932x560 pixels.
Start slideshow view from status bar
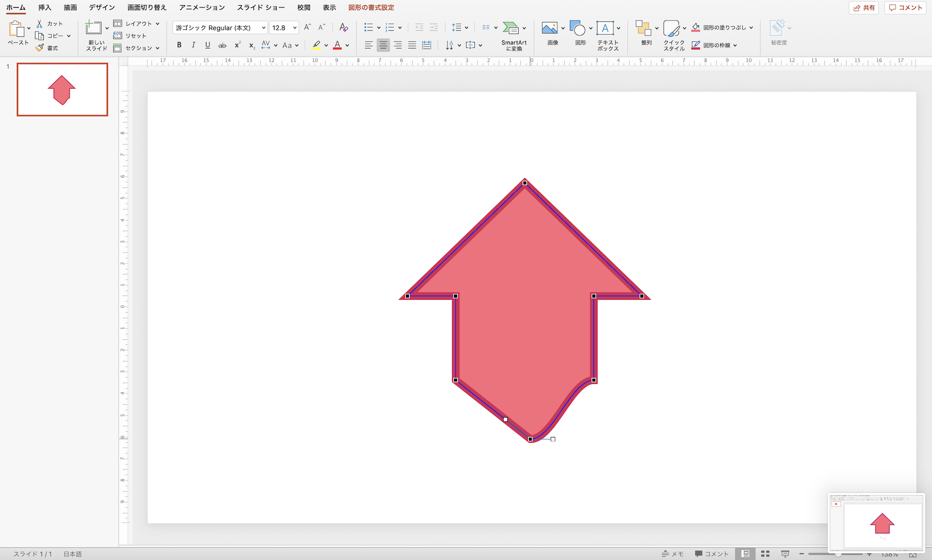coord(785,553)
